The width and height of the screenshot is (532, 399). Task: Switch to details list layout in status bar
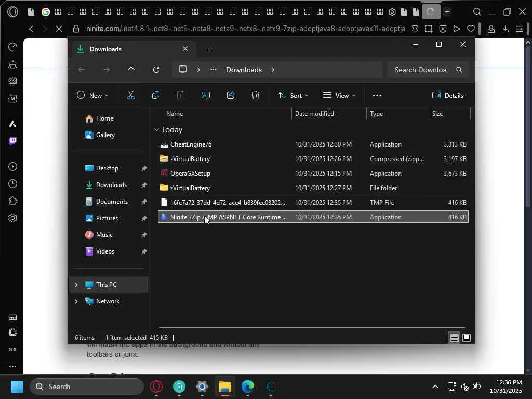pos(454,338)
